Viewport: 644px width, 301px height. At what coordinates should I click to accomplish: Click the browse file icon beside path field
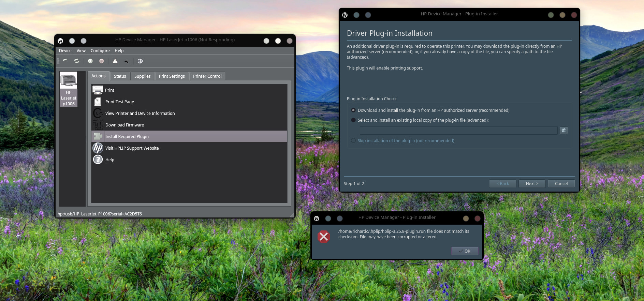pyautogui.click(x=564, y=130)
